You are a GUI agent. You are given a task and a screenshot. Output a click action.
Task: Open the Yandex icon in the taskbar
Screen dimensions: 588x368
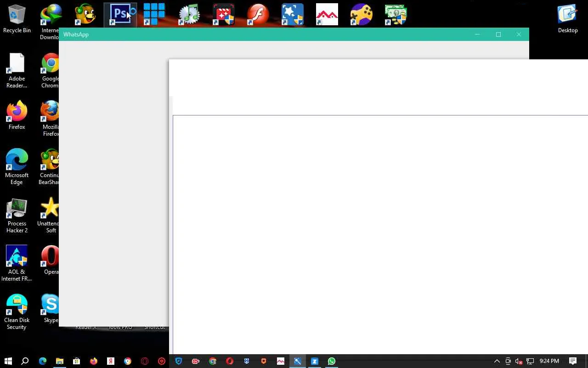pyautogui.click(x=111, y=361)
